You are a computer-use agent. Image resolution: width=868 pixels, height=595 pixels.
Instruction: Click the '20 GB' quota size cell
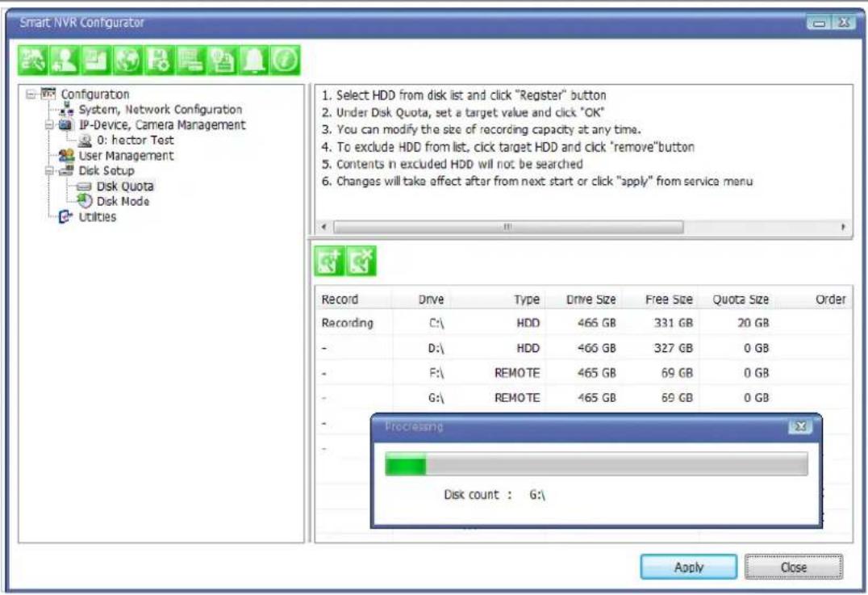click(753, 323)
